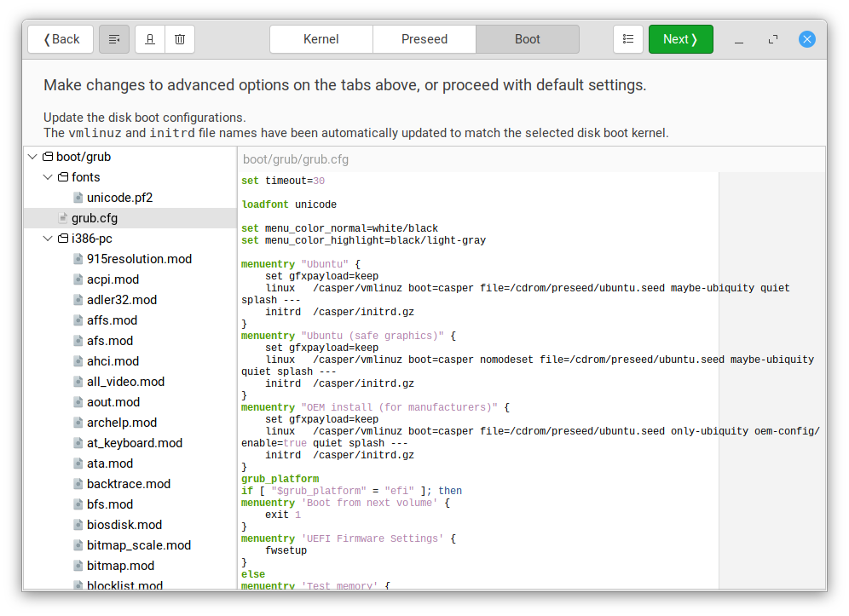
Task: Click the folder icon next to fonts
Action: [62, 176]
